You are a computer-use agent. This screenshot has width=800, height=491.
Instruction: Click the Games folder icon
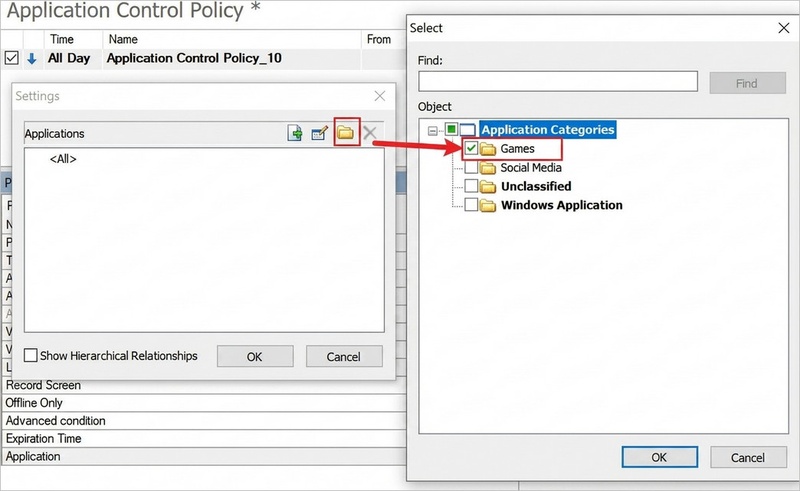coord(488,149)
